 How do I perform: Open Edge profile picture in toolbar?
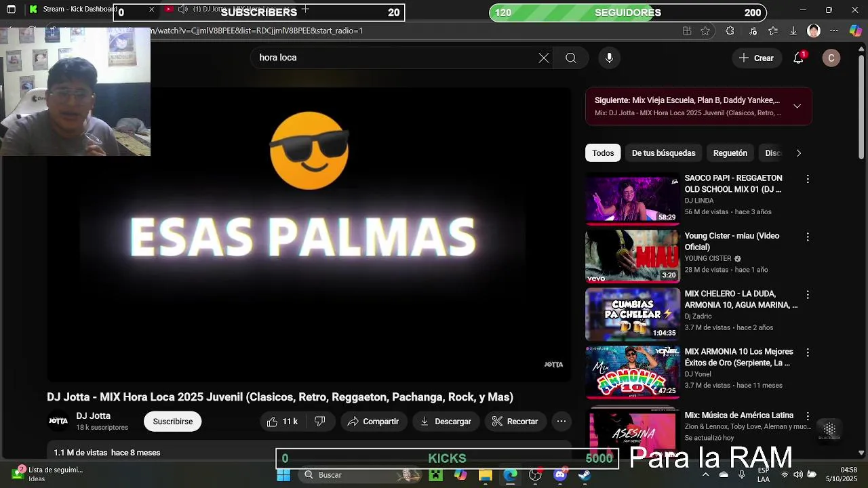click(814, 30)
